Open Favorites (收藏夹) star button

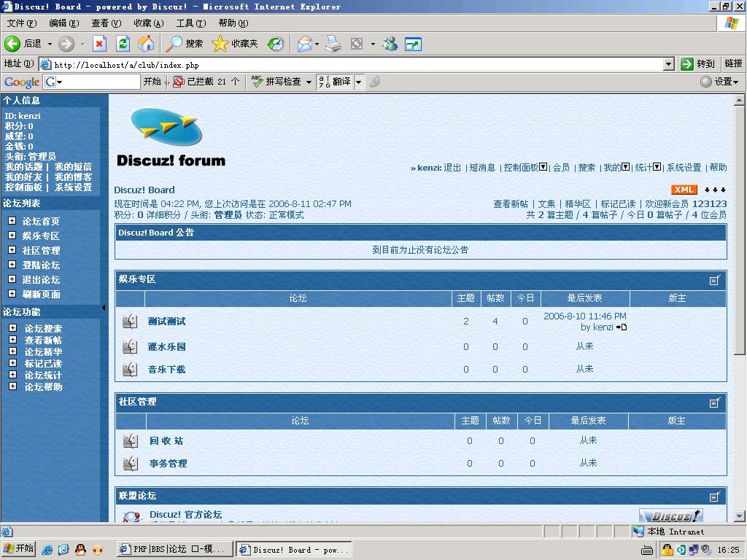(234, 44)
